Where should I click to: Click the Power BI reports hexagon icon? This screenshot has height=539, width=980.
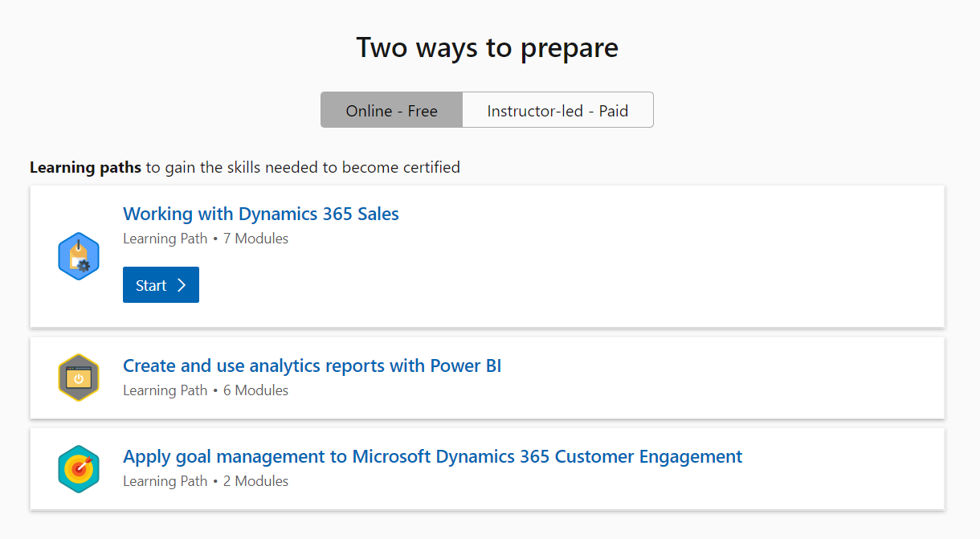pos(79,378)
